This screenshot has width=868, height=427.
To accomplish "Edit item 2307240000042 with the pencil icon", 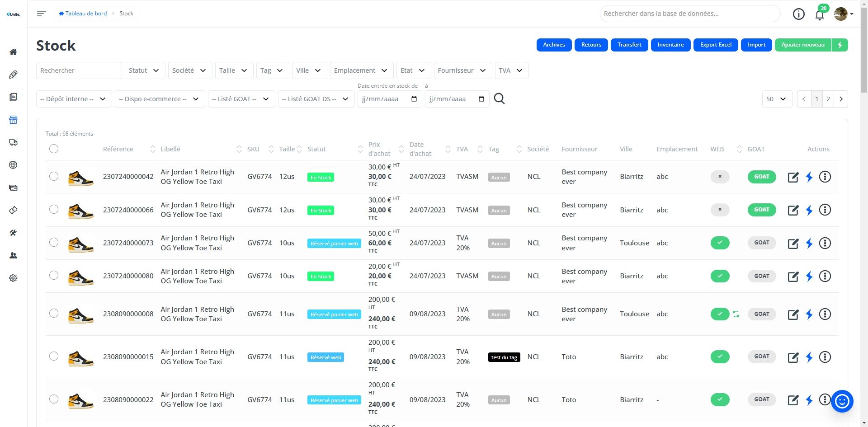I will [793, 177].
